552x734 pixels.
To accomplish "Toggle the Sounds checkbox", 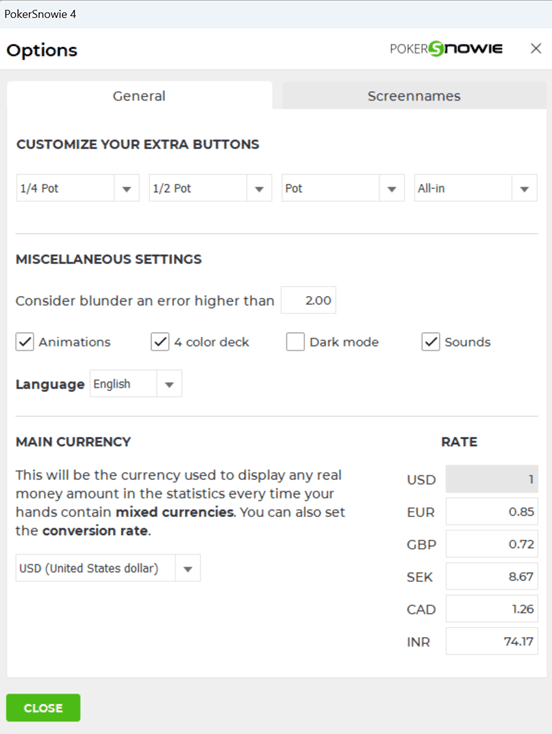I will (431, 342).
